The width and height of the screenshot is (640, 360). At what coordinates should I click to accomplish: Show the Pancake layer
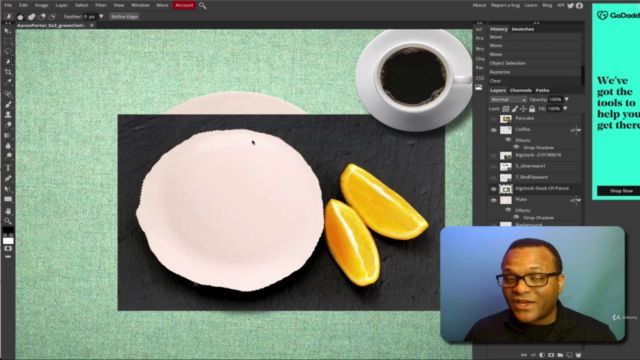point(493,119)
